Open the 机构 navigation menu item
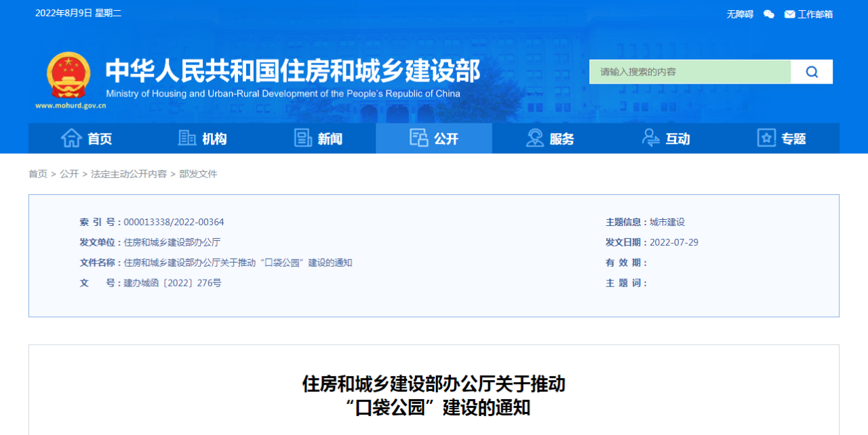868x435 pixels. click(214, 139)
